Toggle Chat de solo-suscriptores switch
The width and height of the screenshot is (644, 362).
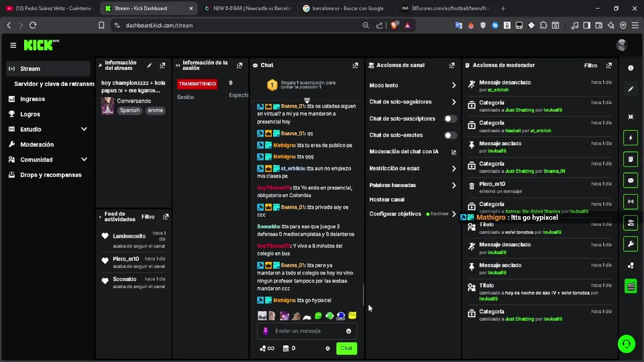450,119
